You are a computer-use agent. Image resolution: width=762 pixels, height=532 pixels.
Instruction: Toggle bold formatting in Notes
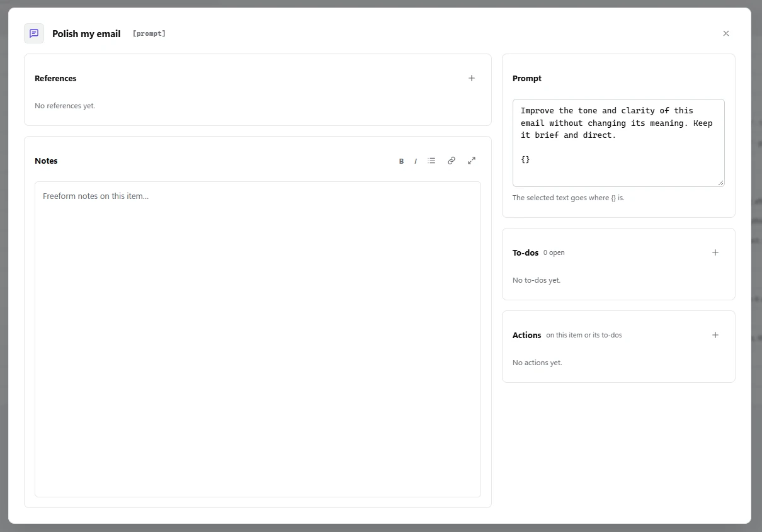(401, 161)
